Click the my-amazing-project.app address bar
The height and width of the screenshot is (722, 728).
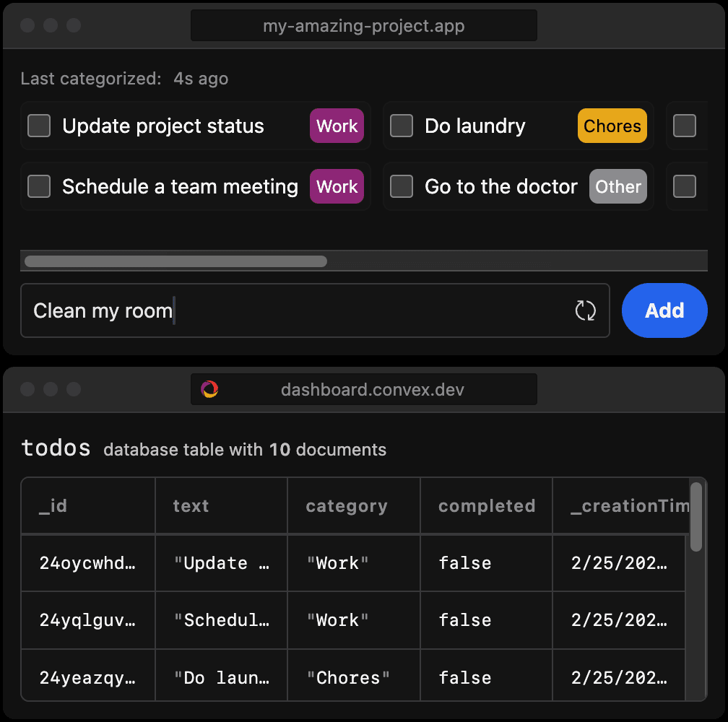click(363, 25)
